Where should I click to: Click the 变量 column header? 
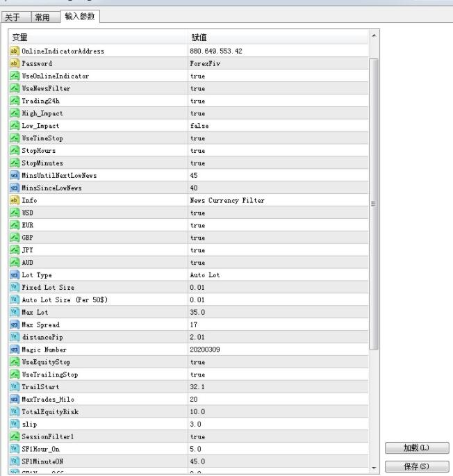(98, 37)
